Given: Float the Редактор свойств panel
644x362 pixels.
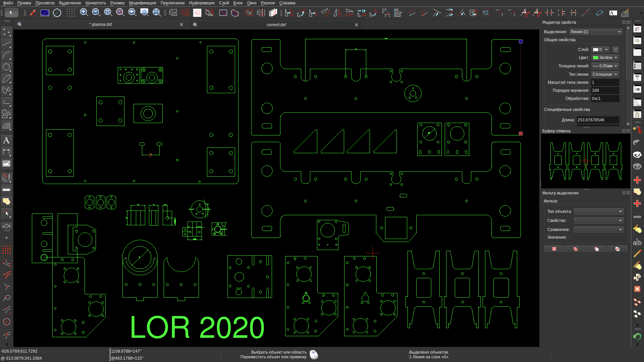Looking at the screenshot, I should [624, 22].
